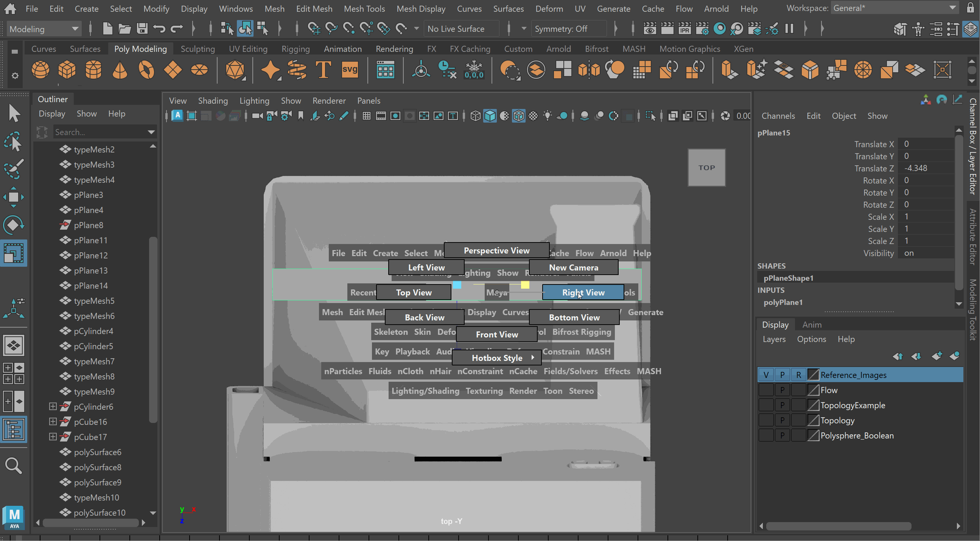The image size is (980, 541).
Task: Toggle the P box of Topology layer
Action: point(782,420)
